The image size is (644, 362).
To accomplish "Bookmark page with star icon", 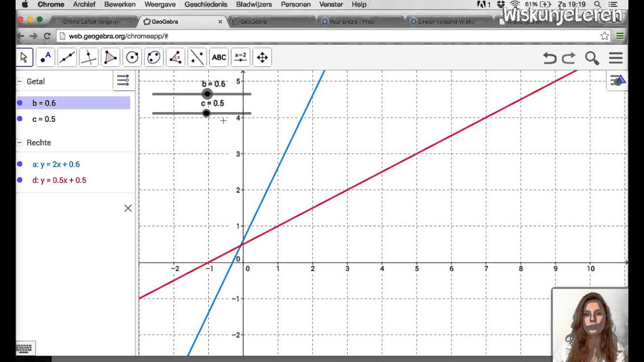I will coord(605,36).
